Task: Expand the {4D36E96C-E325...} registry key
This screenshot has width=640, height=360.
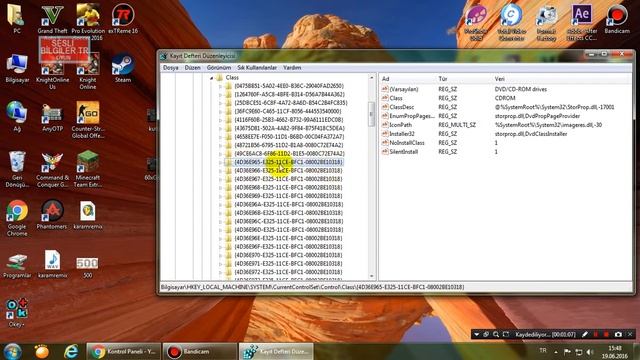Action: click(x=220, y=222)
